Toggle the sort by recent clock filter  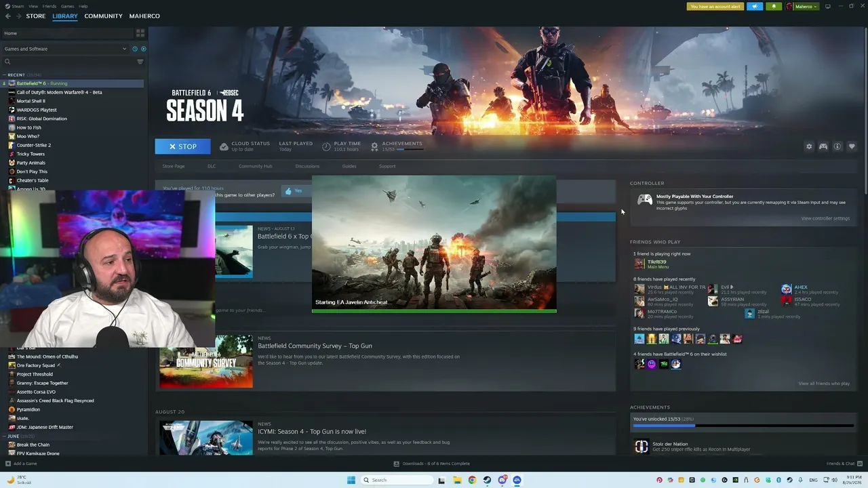click(x=135, y=49)
